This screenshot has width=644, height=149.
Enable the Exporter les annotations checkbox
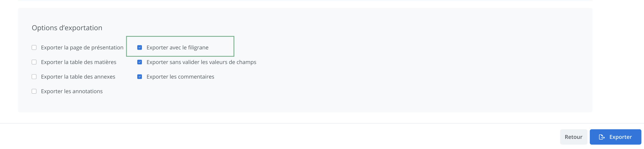(34, 91)
